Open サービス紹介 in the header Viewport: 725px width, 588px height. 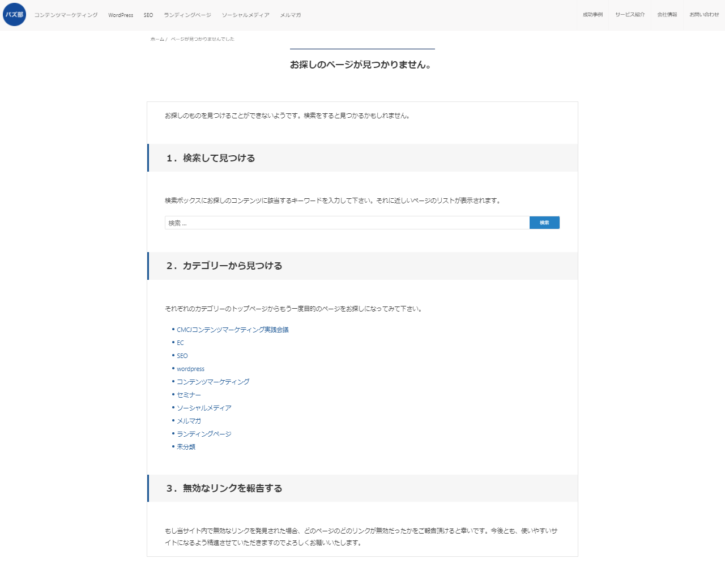pyautogui.click(x=630, y=15)
